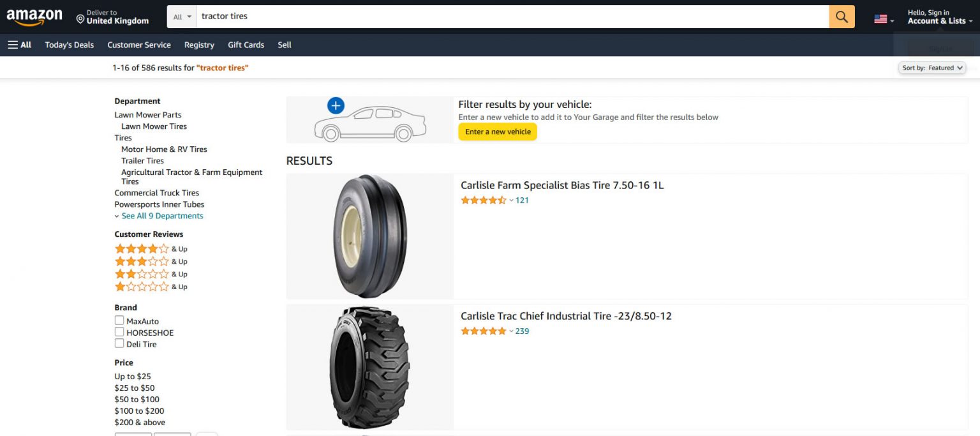Open the Trailer Tires department link
980x436 pixels.
142,160
